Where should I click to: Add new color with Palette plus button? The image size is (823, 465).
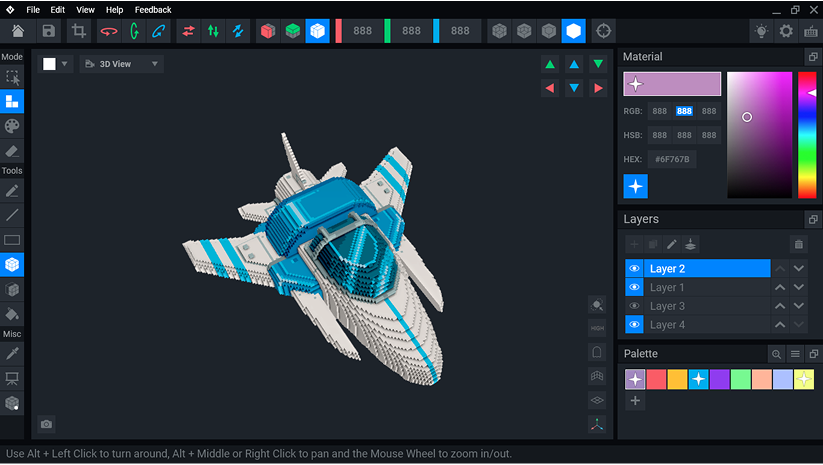[635, 401]
